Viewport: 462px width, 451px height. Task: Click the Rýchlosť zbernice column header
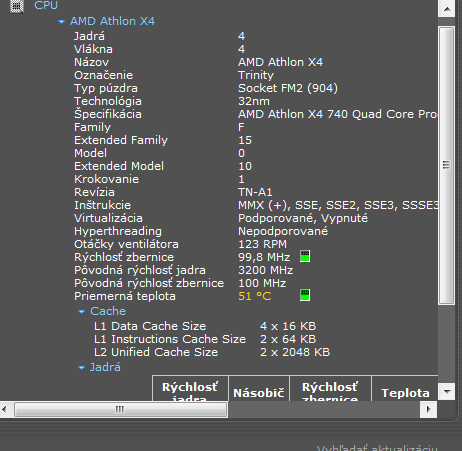(x=330, y=389)
